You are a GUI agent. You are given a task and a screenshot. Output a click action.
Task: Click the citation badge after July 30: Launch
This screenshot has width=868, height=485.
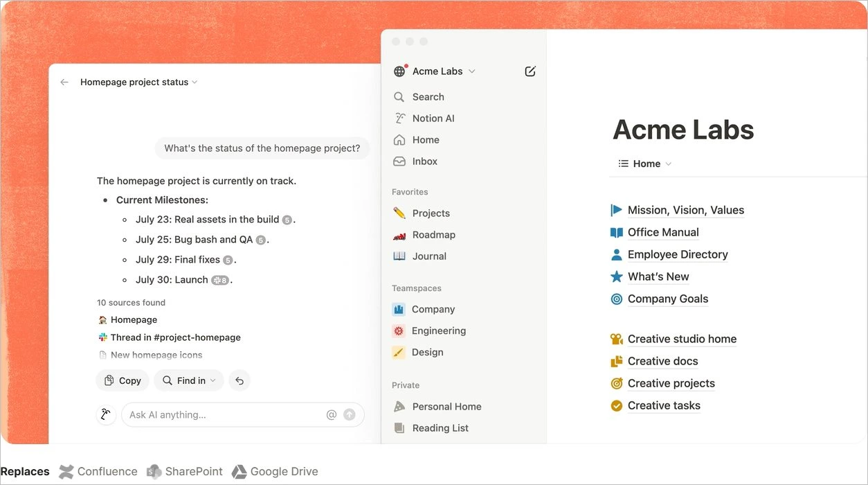220,280
